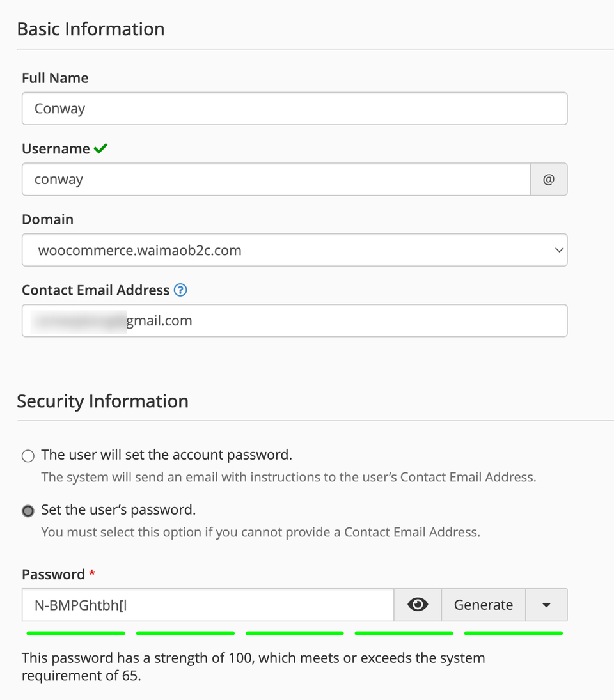Click the green checkmark next to Username

100,148
